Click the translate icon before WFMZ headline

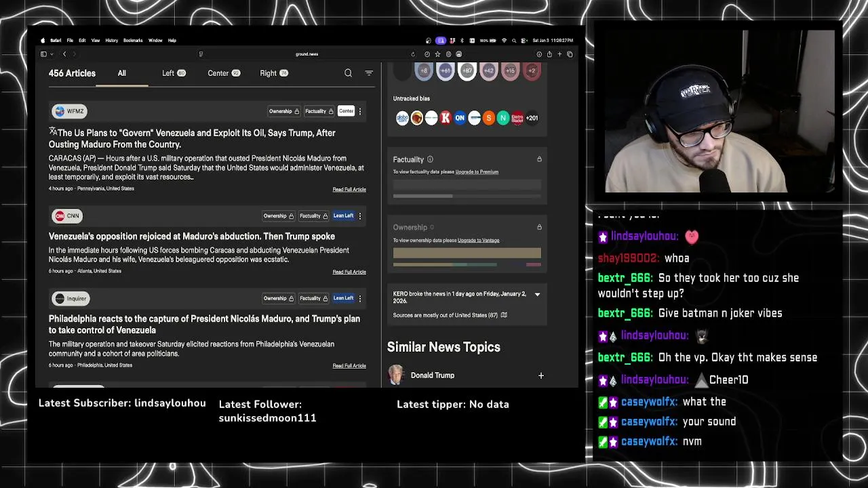52,131
